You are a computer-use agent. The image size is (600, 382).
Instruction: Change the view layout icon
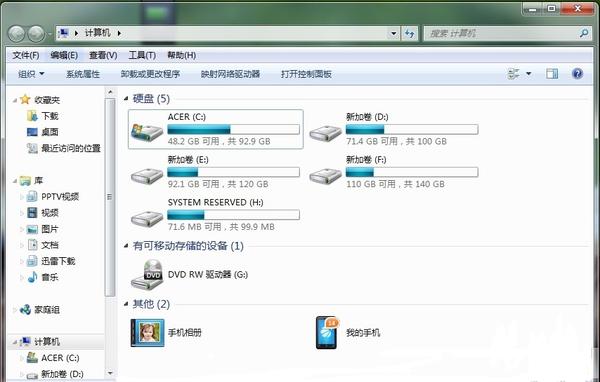point(513,73)
